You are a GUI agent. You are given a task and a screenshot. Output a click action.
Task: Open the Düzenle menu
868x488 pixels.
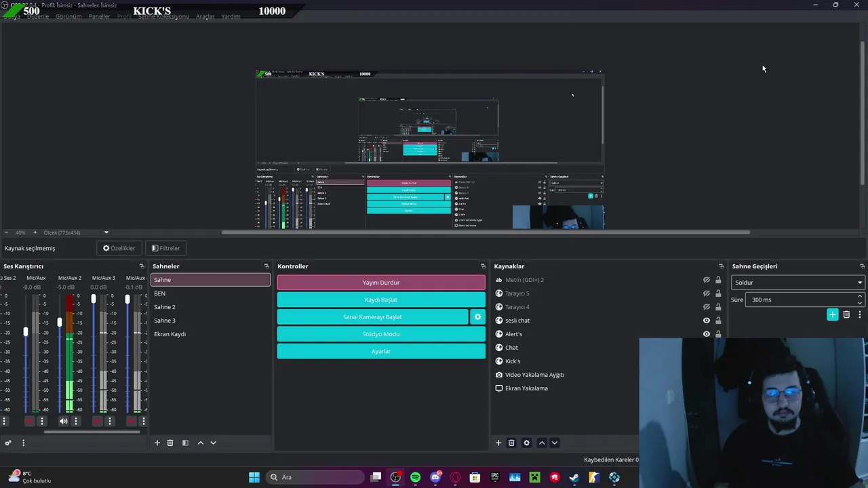pos(38,16)
